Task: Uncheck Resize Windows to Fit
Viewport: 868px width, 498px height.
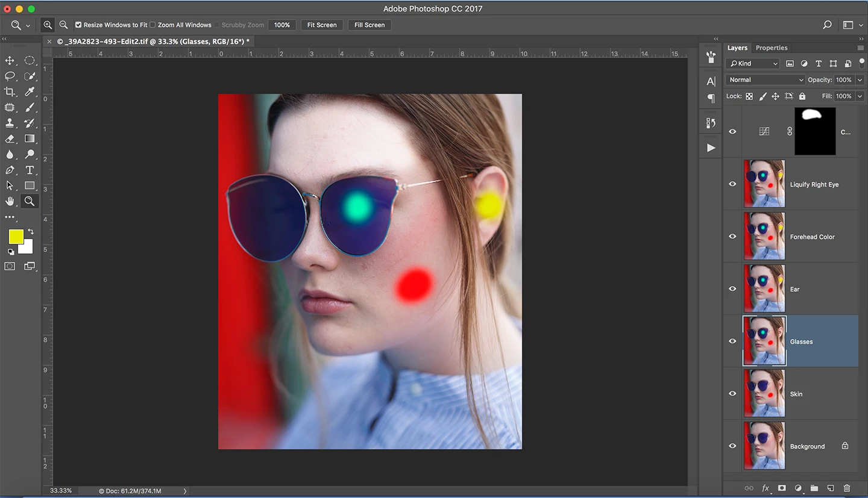Action: [x=78, y=25]
